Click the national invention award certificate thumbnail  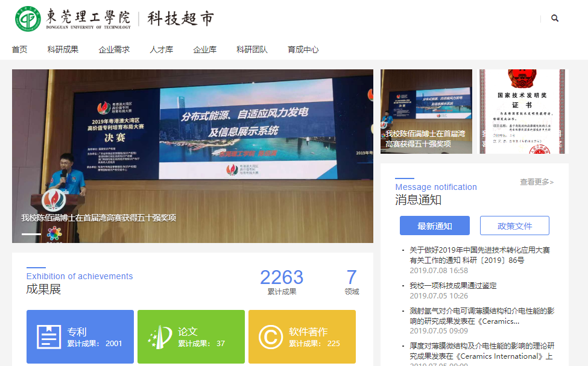(523, 111)
